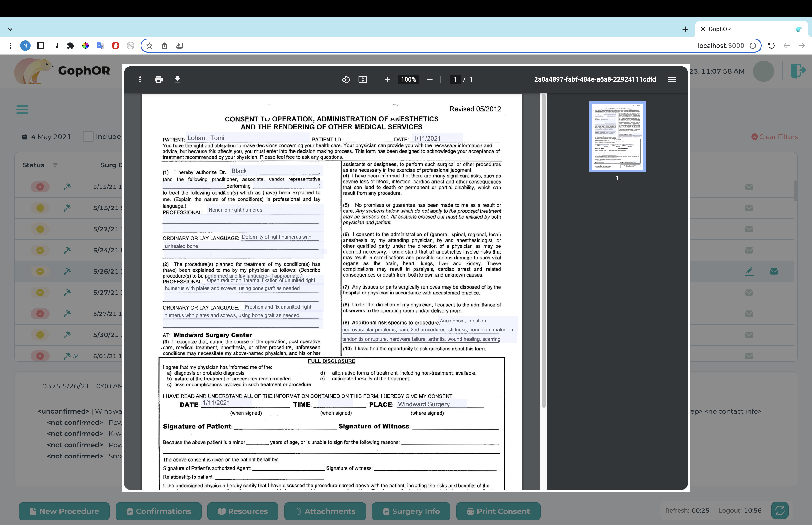Image resolution: width=812 pixels, height=525 pixels.
Task: Toggle the Include checkbox
Action: [88, 137]
